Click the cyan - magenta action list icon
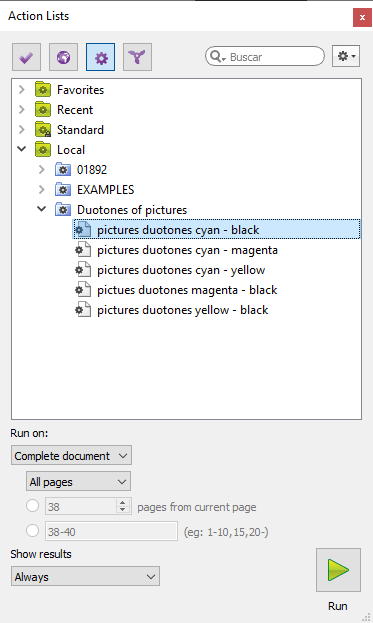This screenshot has width=373, height=623. (x=83, y=250)
